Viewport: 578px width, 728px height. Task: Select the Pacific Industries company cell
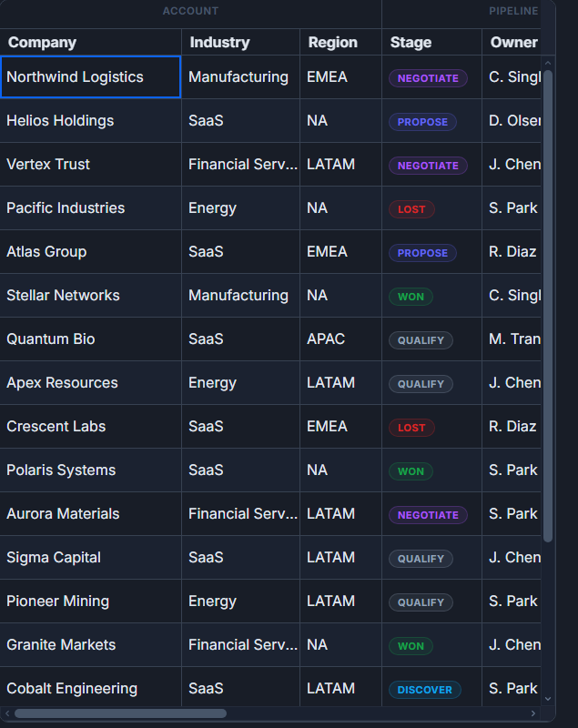[90, 208]
